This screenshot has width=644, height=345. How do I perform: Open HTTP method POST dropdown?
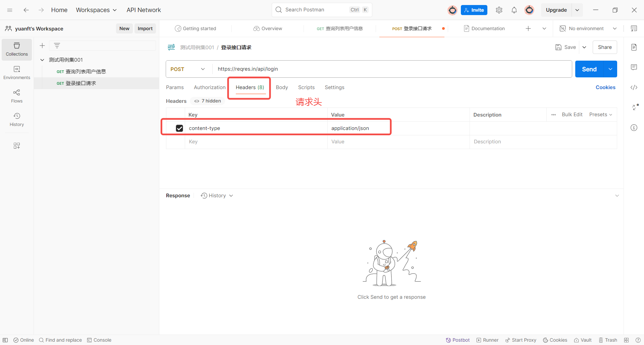[188, 69]
